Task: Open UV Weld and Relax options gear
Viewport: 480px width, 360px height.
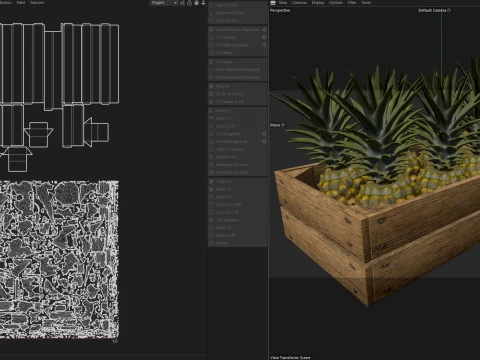Action: [264, 45]
